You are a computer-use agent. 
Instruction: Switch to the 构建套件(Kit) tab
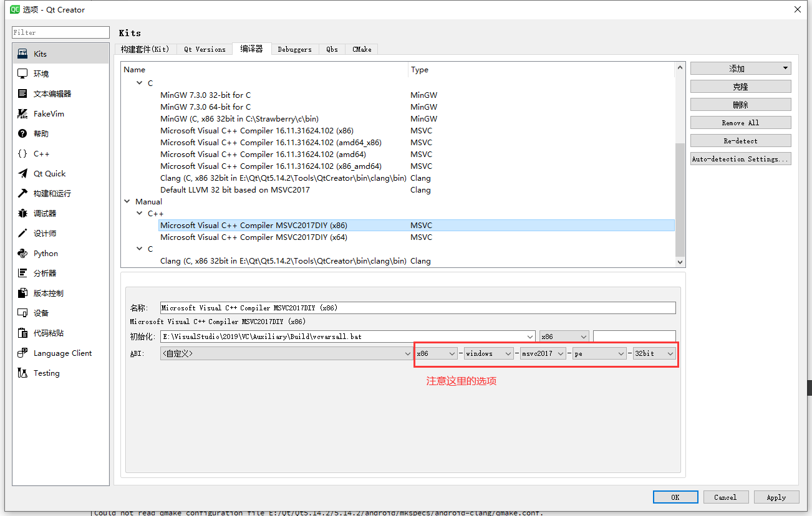(x=145, y=49)
